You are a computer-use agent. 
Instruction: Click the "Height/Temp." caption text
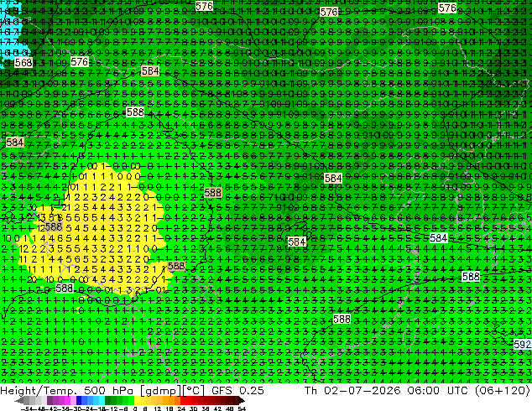click(x=37, y=391)
